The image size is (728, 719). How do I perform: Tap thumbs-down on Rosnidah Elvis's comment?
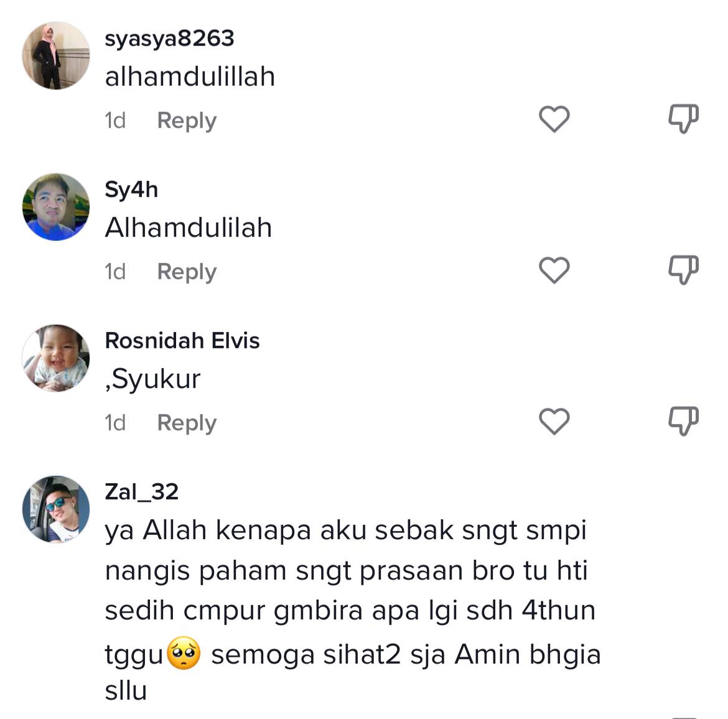point(683,421)
